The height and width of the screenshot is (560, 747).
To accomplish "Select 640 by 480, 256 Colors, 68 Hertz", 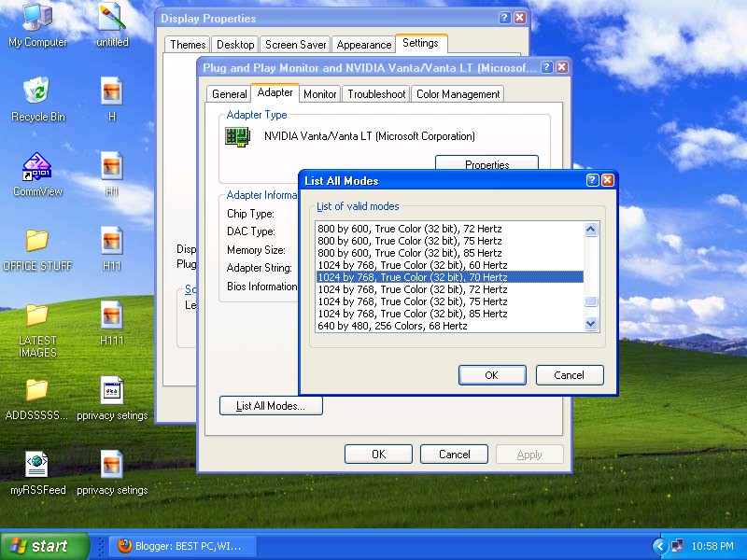I will [450, 326].
